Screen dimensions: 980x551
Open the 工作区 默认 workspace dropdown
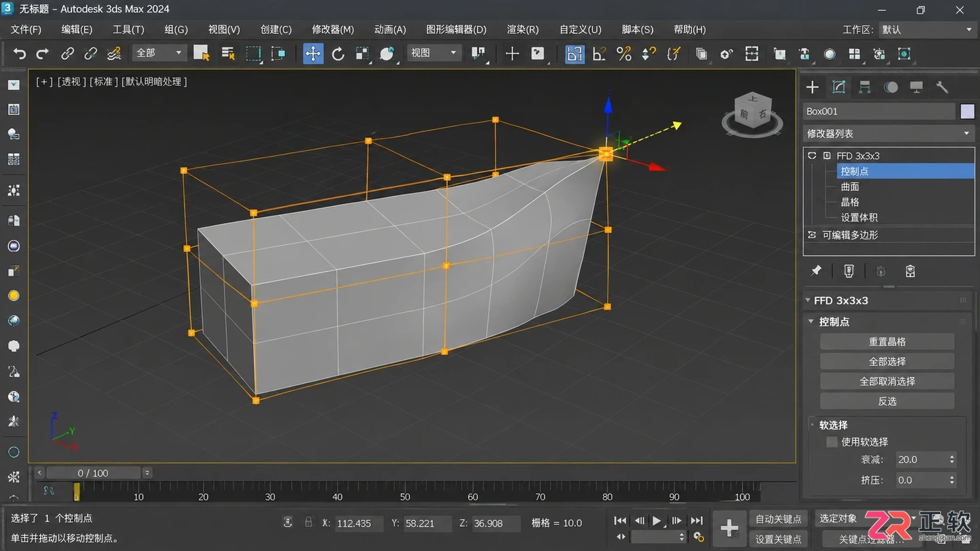[x=928, y=29]
